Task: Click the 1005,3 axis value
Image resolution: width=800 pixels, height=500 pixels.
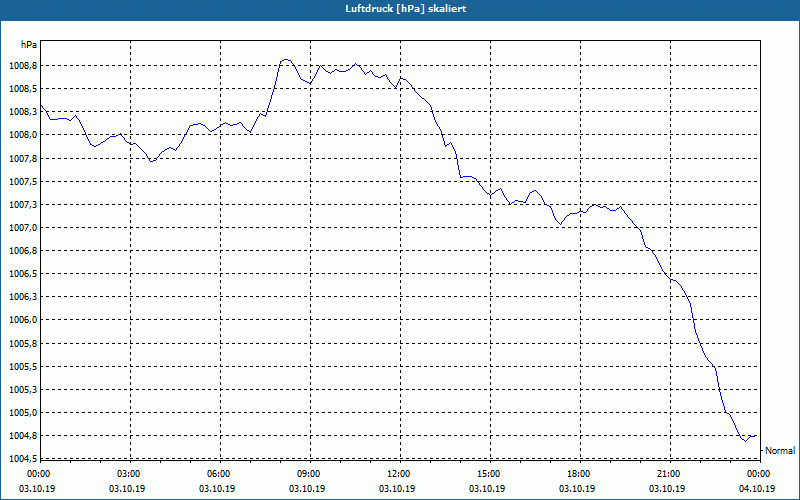Action: (23, 390)
